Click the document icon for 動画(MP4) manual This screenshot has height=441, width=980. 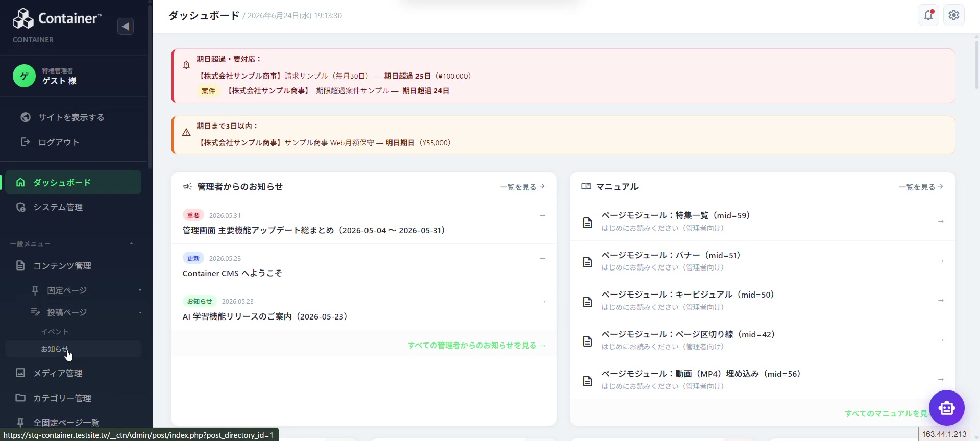pos(587,381)
